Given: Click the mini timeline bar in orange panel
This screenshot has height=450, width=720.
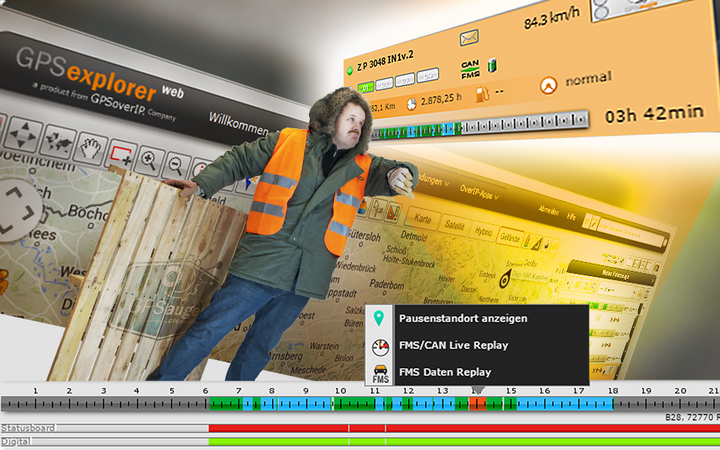Looking at the screenshot, I should [480, 127].
